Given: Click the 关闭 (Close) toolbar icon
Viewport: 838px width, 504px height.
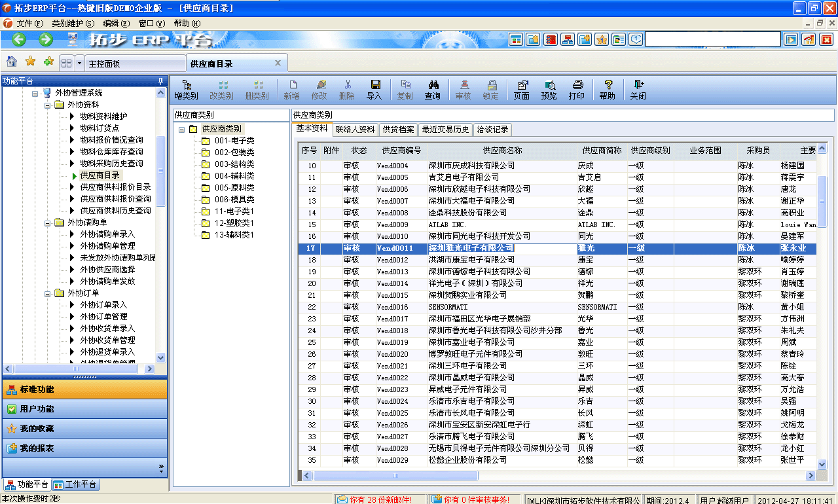Looking at the screenshot, I should tap(637, 88).
